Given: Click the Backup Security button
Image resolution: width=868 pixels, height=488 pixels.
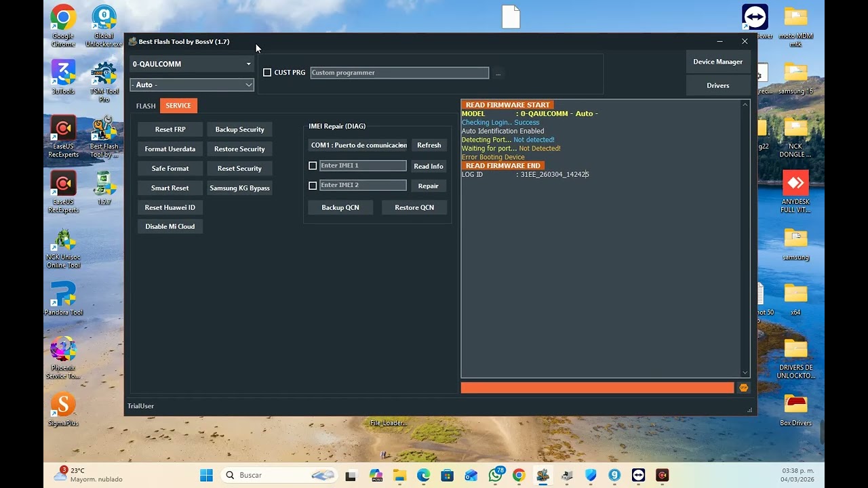Looking at the screenshot, I should pyautogui.click(x=239, y=129).
